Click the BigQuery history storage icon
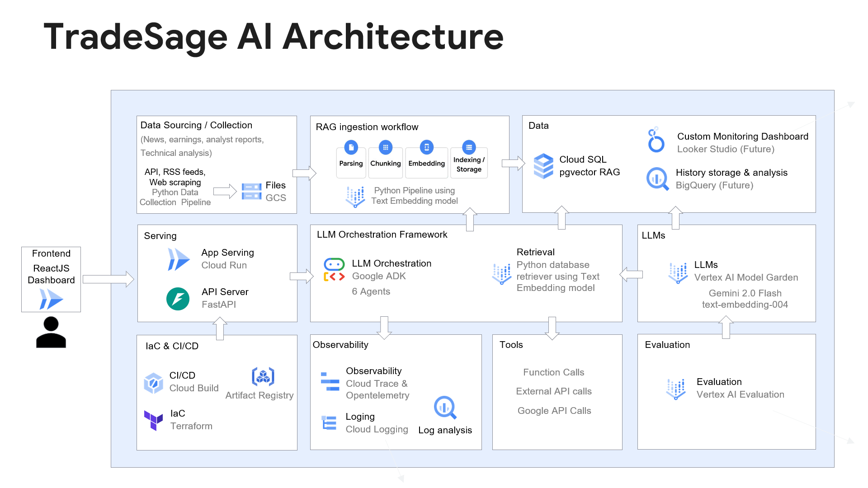This screenshot has height=488, width=868. pyautogui.click(x=657, y=179)
